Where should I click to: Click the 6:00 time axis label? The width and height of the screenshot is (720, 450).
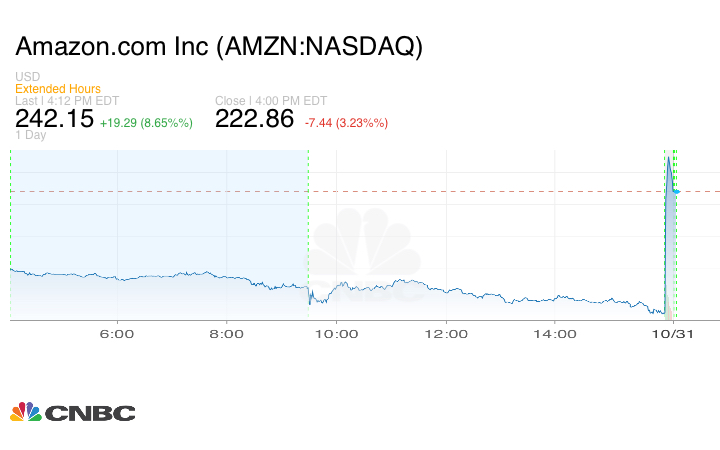[x=118, y=333]
